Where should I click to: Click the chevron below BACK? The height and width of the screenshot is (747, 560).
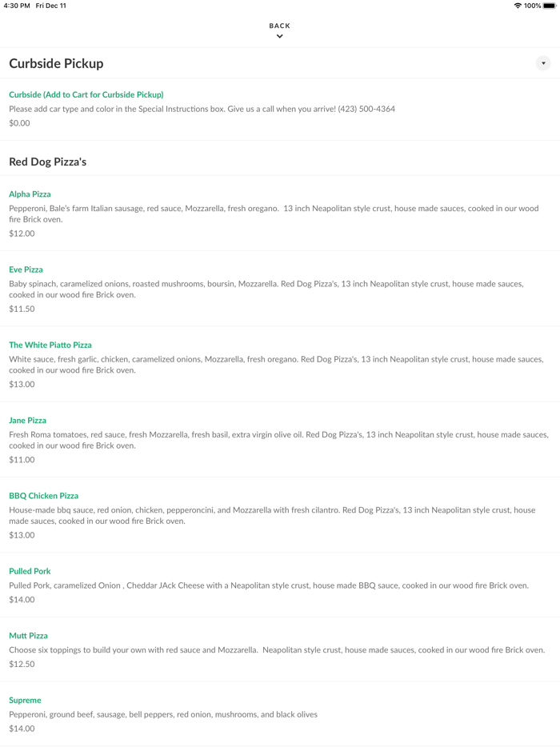280,36
